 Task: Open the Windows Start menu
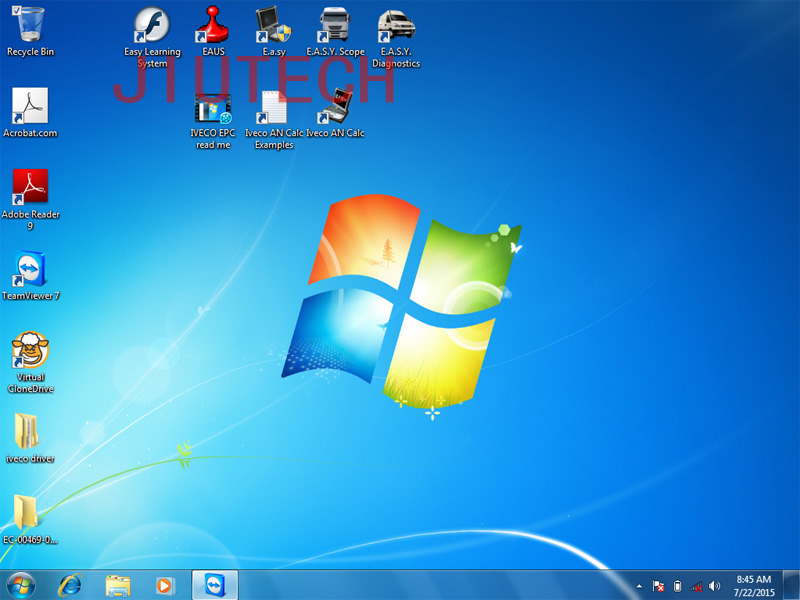click(x=22, y=585)
